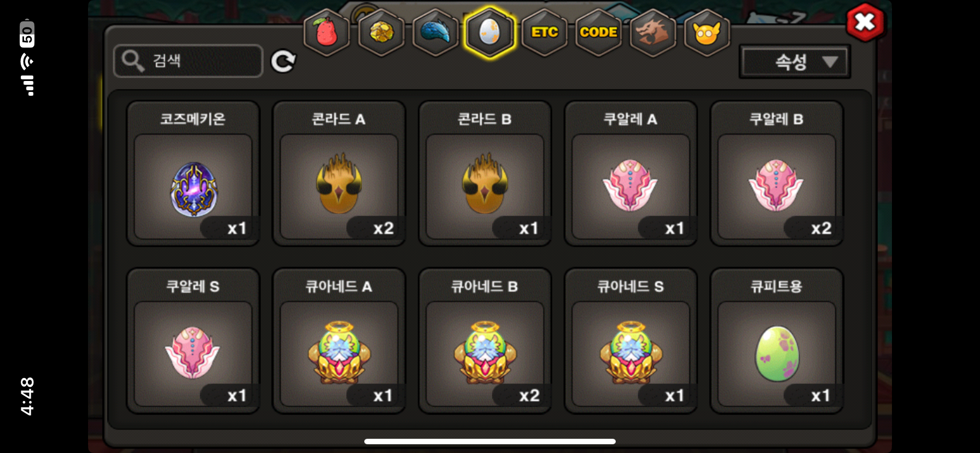Choose the 콘라드 A egg card
The height and width of the screenshot is (453, 980).
[339, 173]
